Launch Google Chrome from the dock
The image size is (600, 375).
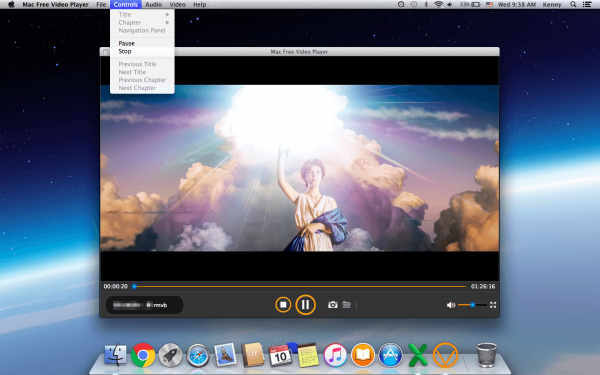[x=143, y=355]
